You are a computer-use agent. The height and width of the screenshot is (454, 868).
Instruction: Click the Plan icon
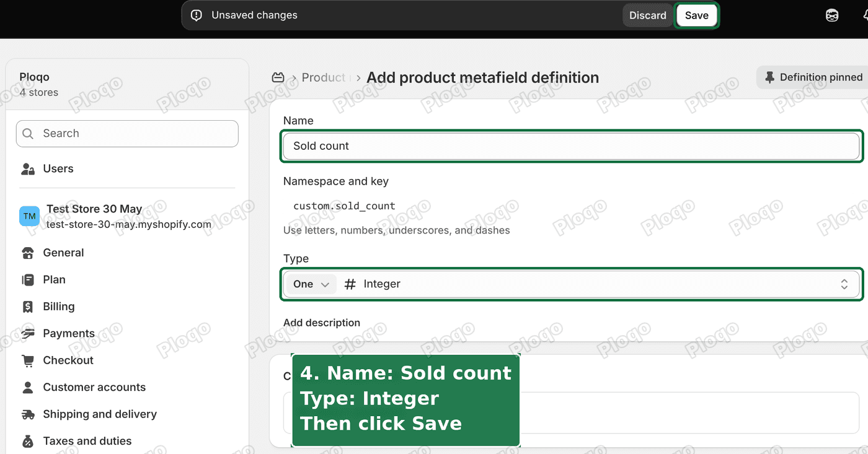[x=28, y=280]
